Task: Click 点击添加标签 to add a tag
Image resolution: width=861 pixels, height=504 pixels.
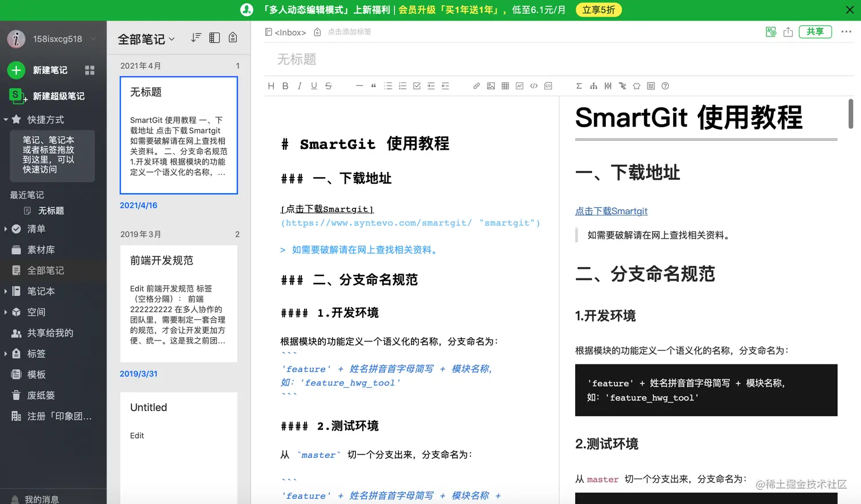Action: tap(349, 32)
